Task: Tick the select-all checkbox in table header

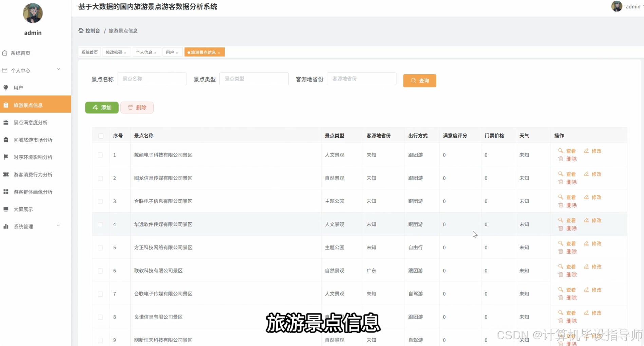Action: point(101,136)
